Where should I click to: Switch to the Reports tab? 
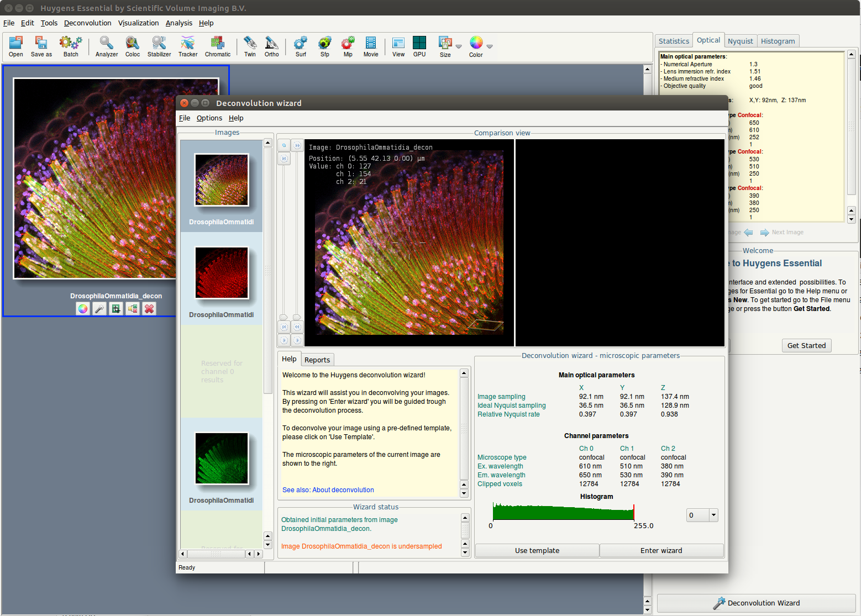317,360
